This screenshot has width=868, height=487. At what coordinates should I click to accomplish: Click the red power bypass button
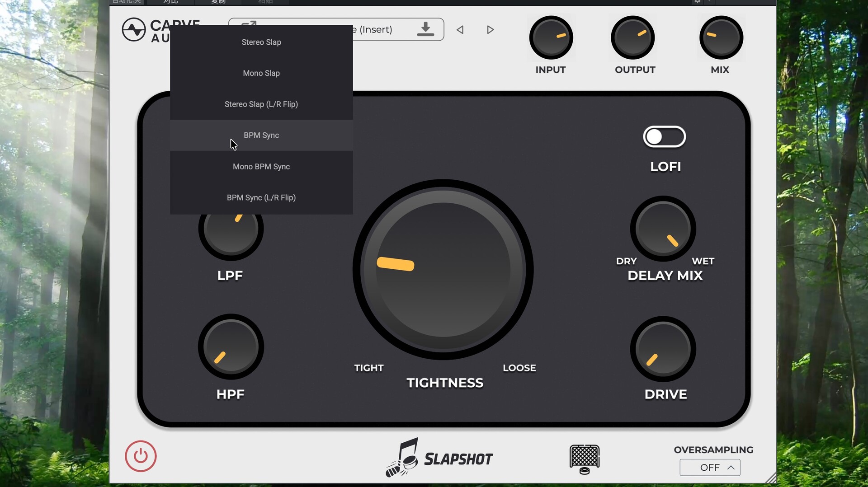click(x=141, y=456)
